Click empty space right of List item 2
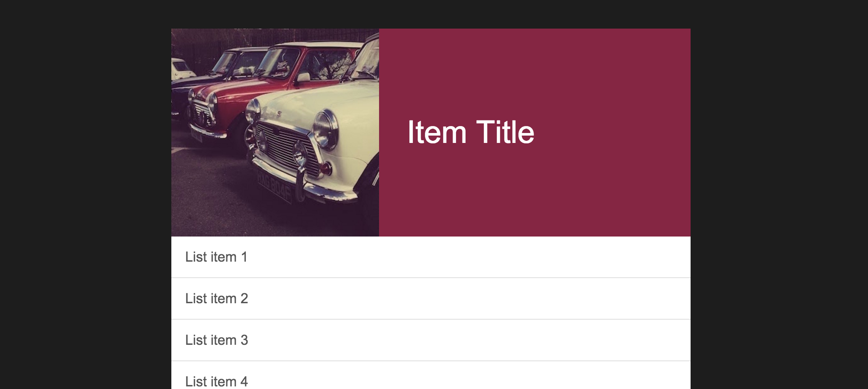 click(476, 299)
